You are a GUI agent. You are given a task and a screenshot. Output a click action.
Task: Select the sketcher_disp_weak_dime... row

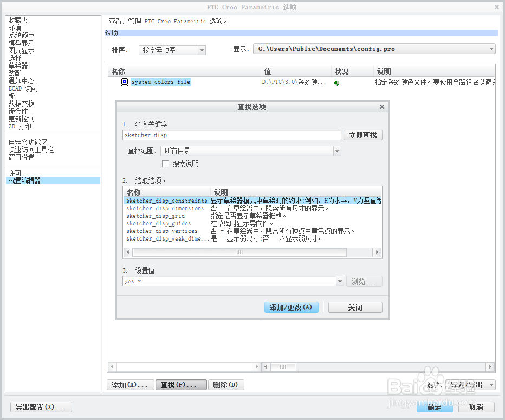(253, 238)
